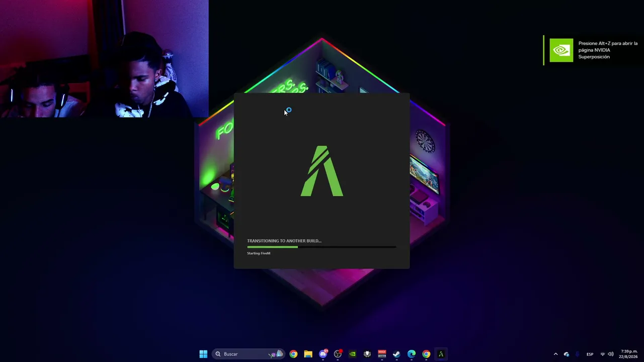Click the NVIDIA logo in the overlay notification
Image resolution: width=644 pixels, height=362 pixels.
point(561,50)
